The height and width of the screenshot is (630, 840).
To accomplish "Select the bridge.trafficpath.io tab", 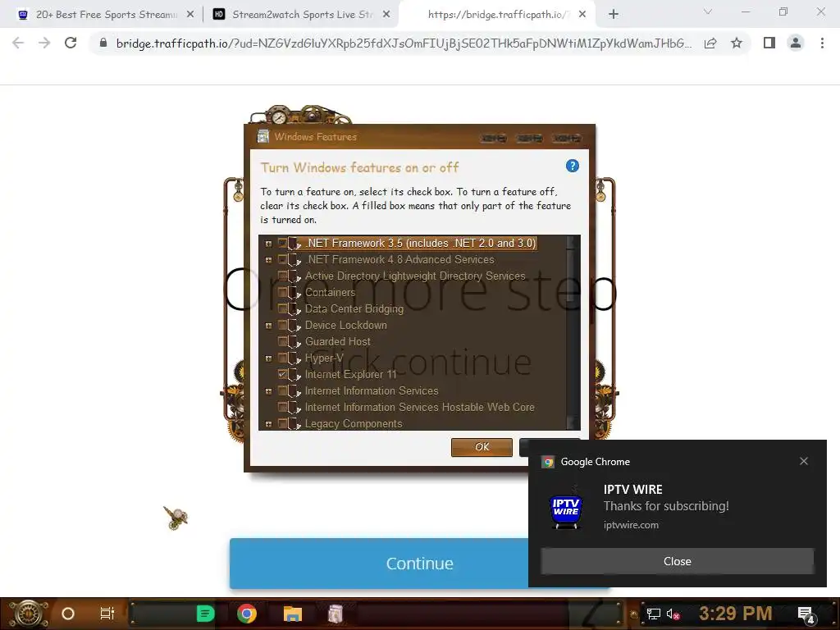I will click(x=495, y=15).
